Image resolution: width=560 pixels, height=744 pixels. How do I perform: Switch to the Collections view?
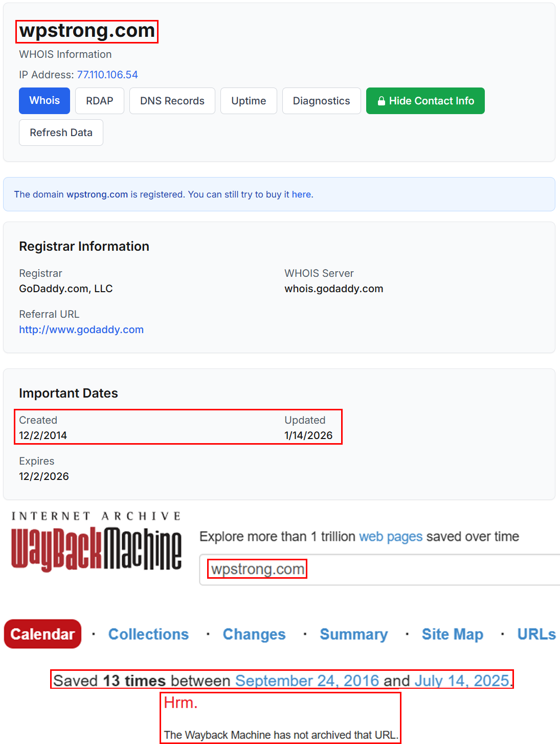(148, 634)
